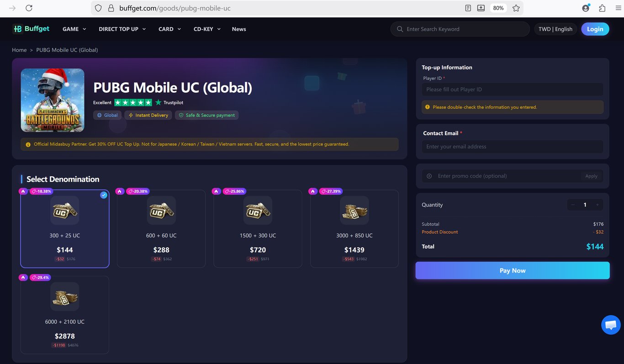
Task: Toggle reader view icon in address bar
Action: (x=468, y=8)
